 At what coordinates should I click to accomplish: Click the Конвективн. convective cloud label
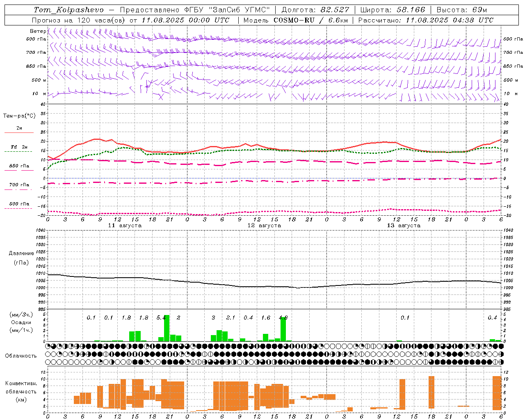coord(21,383)
